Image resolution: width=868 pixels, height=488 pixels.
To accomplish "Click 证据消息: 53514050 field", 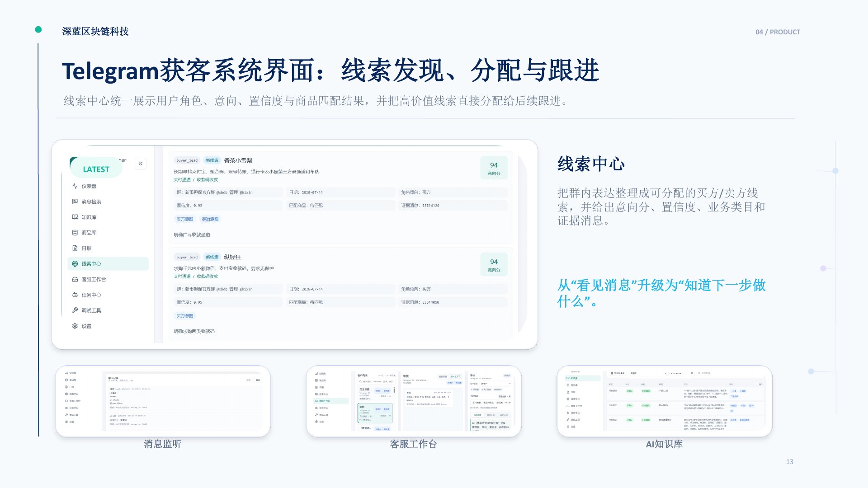I will [x=453, y=302].
